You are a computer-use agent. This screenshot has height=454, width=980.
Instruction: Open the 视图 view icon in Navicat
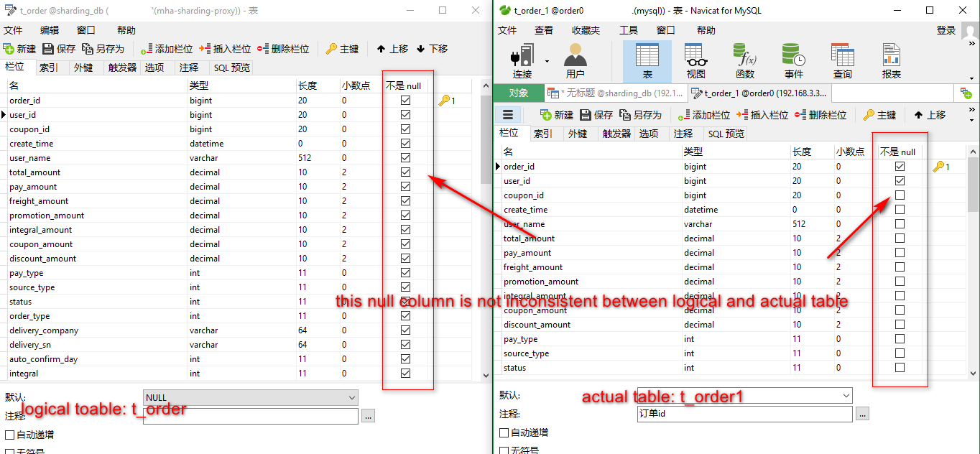[x=695, y=61]
